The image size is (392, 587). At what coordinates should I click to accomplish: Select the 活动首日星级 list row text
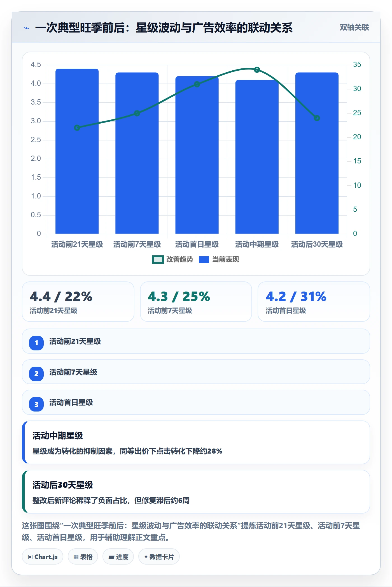71,403
